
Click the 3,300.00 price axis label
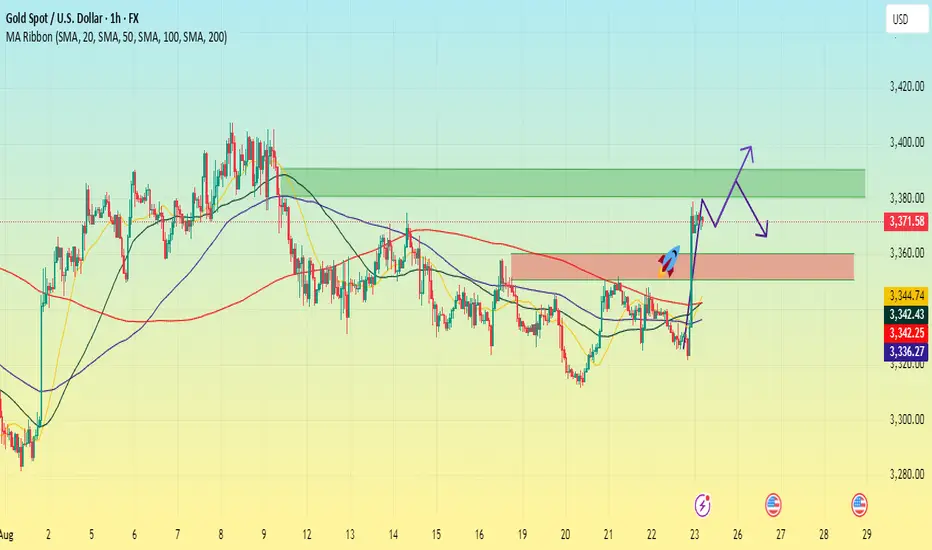tap(906, 420)
